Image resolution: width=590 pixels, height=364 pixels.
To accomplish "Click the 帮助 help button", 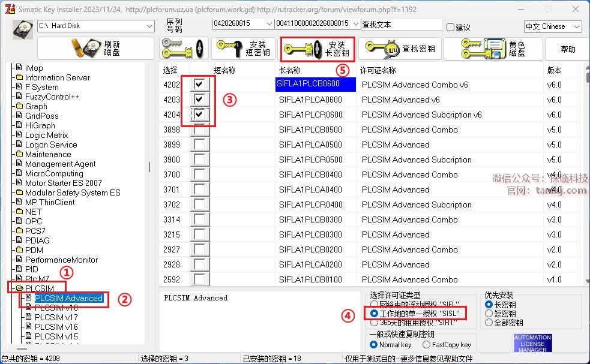I will 568,49.
